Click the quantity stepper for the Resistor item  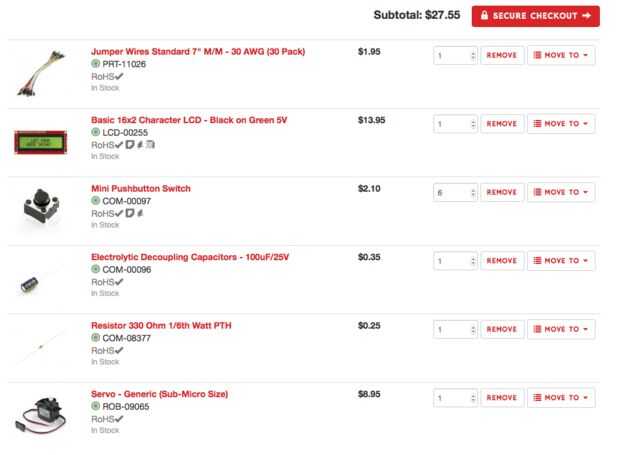pos(472,329)
